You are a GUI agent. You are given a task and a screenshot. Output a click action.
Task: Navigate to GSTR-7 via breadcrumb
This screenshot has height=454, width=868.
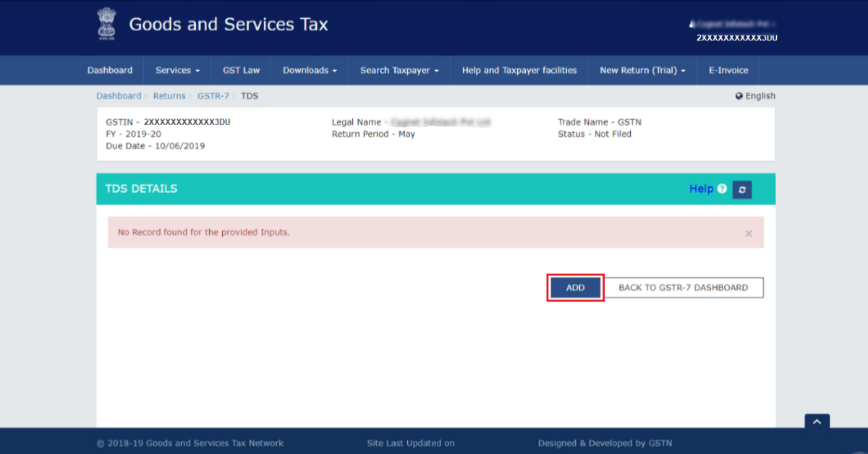tap(213, 95)
